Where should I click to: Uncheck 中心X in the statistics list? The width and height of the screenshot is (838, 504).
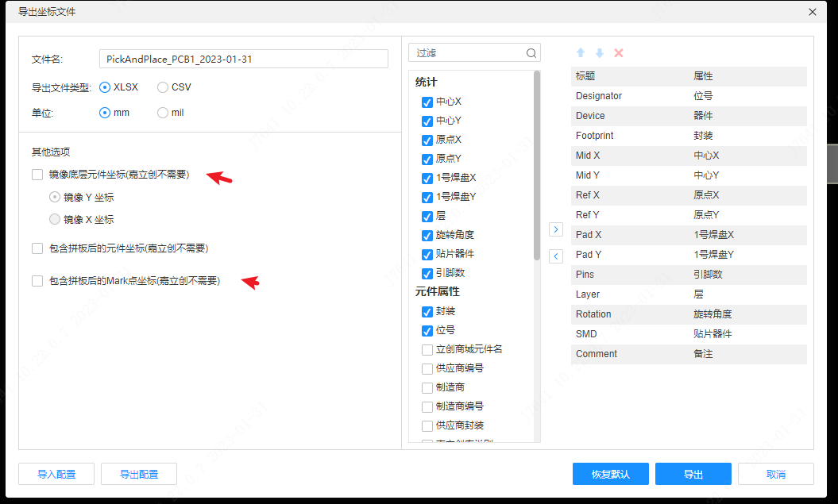pyautogui.click(x=427, y=102)
